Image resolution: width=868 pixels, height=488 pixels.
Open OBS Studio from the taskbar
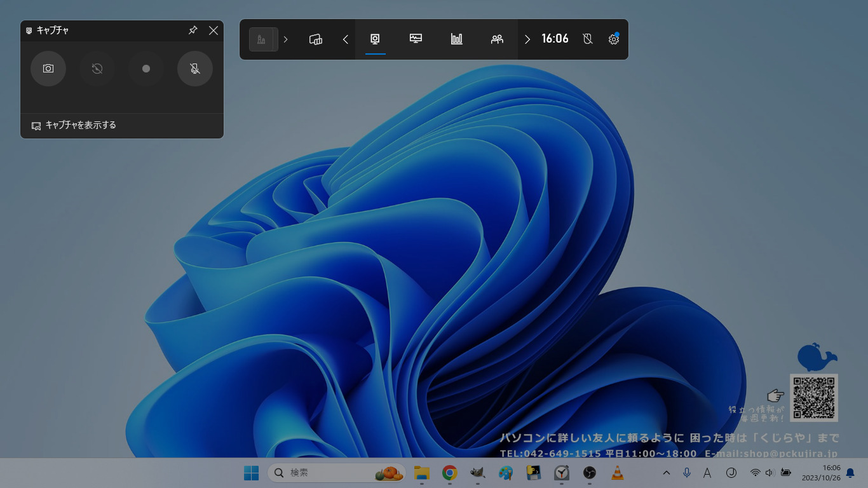click(589, 473)
